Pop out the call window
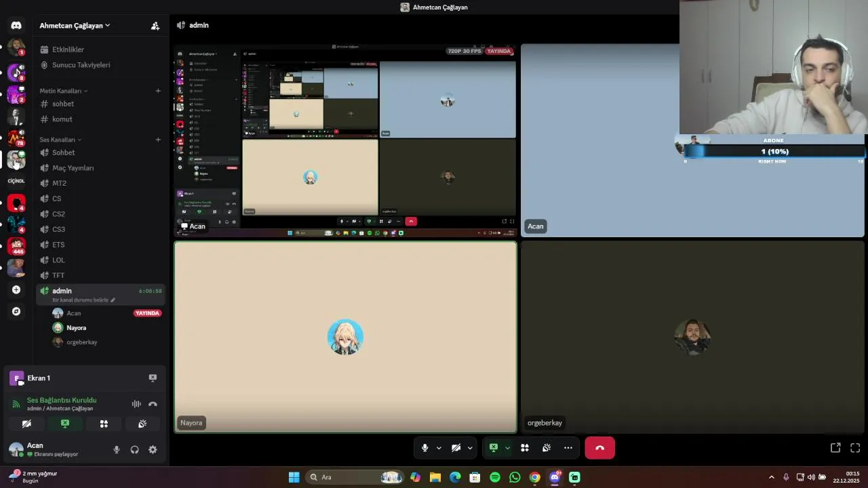 coord(835,447)
